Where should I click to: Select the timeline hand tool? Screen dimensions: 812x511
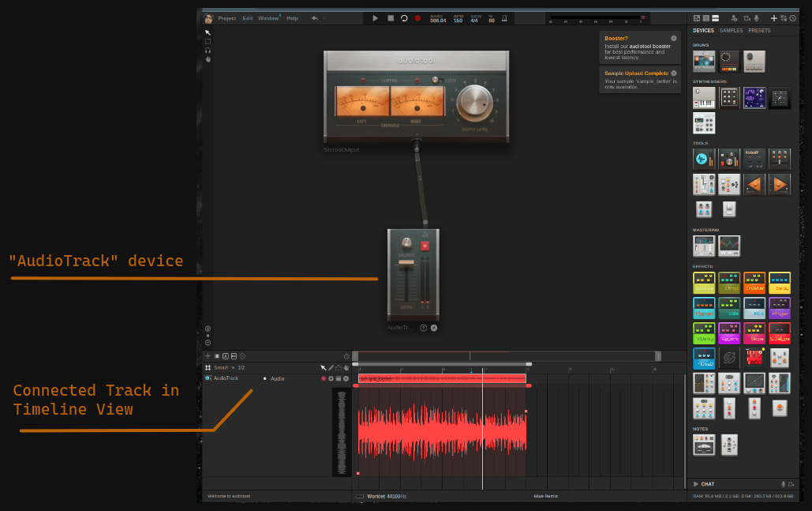point(346,367)
